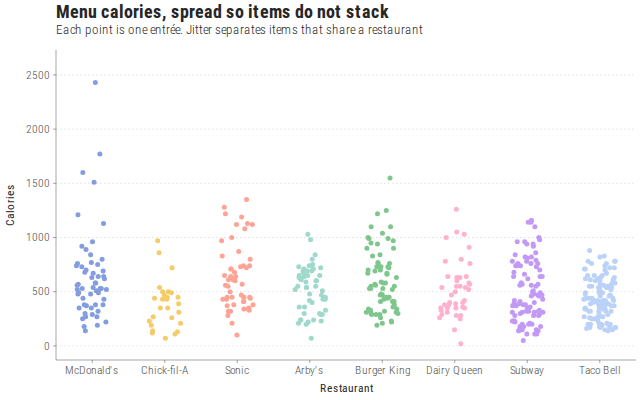The width and height of the screenshot is (640, 400).
Task: Click the top Dairy Queen point near 1250
Action: tap(456, 209)
